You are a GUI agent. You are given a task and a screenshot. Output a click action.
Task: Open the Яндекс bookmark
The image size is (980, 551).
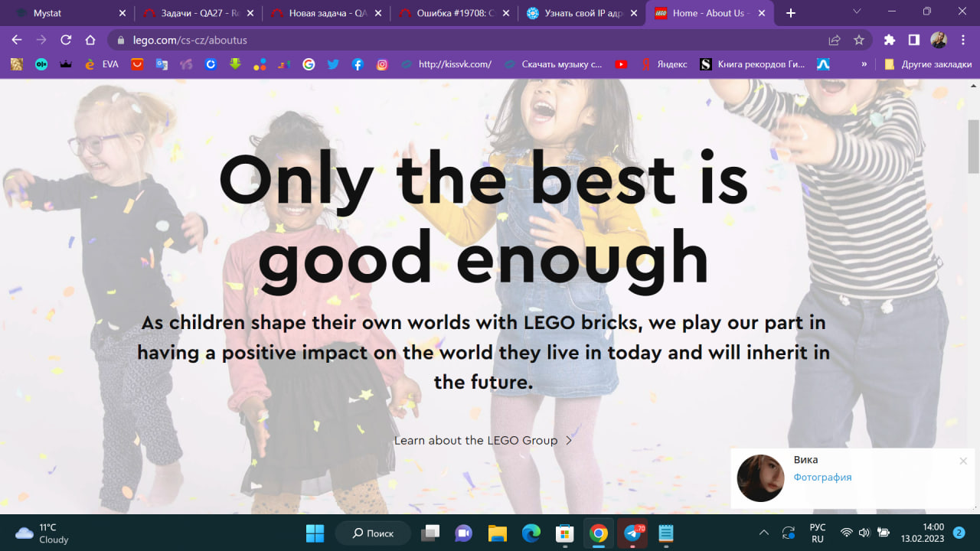[x=665, y=64]
